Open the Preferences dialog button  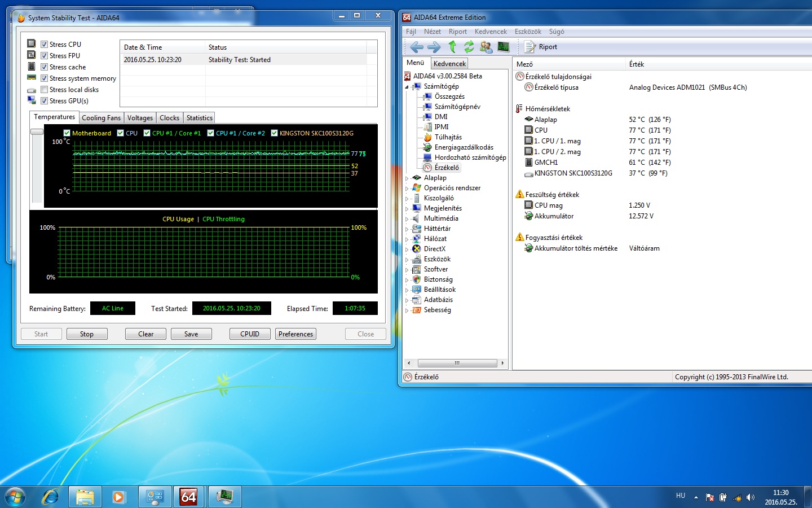click(x=295, y=334)
